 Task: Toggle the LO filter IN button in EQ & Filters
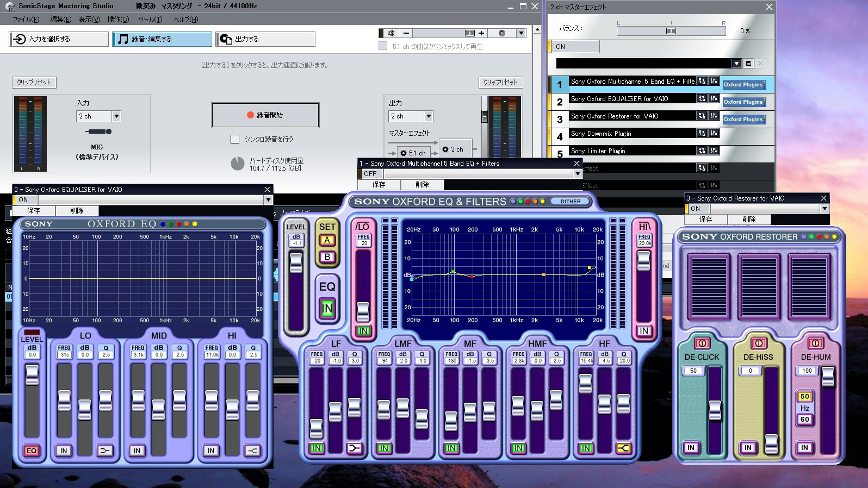[x=363, y=330]
